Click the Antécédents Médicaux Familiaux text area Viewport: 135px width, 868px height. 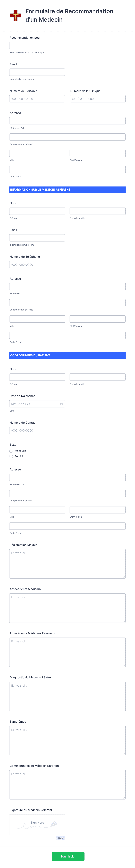tap(67, 652)
